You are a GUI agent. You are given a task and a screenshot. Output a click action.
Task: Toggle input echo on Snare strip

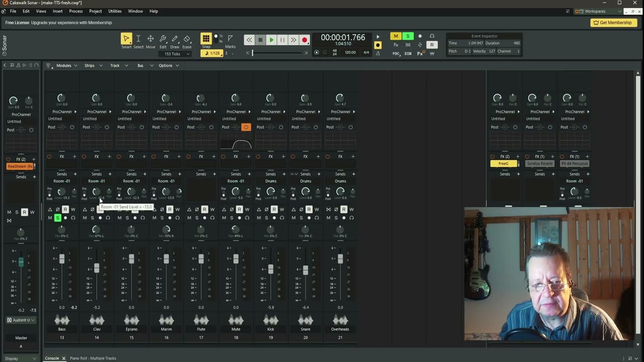(316, 218)
